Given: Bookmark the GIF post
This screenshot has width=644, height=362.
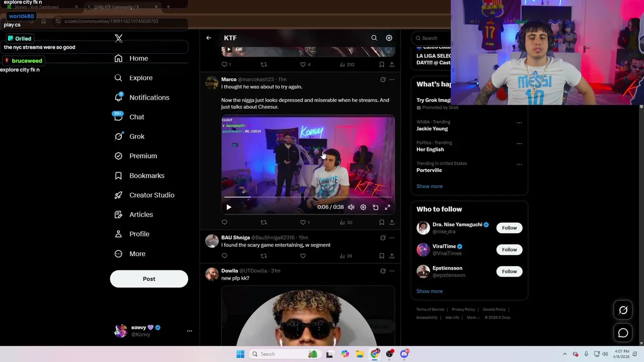Looking at the screenshot, I should pyautogui.click(x=381, y=64).
